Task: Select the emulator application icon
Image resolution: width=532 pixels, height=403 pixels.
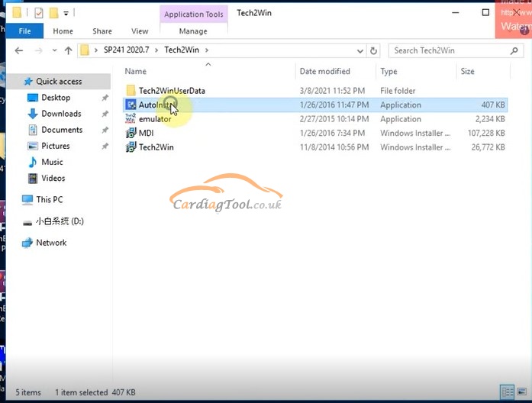Action: pos(131,119)
